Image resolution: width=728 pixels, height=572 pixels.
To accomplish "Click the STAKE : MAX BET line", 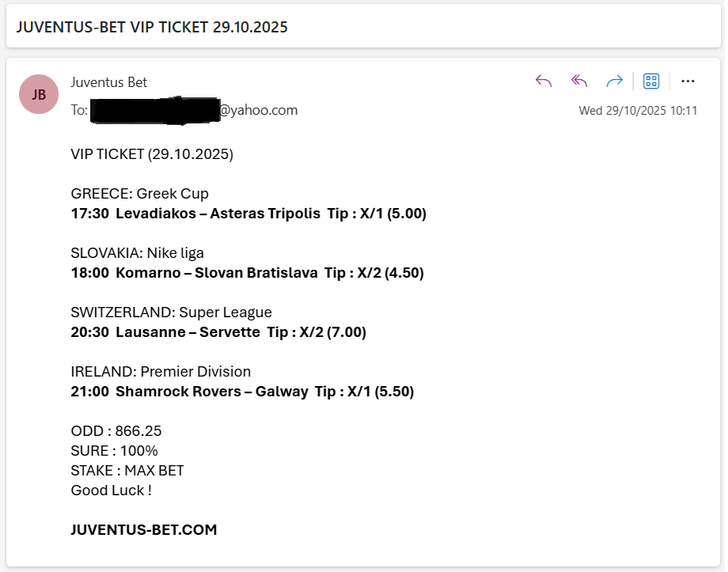I will tap(127, 471).
